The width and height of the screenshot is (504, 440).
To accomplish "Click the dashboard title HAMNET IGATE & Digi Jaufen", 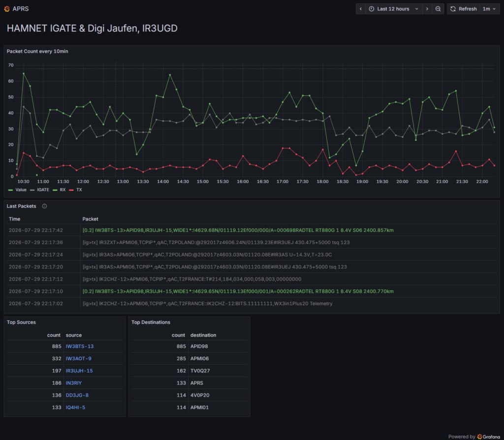I will (x=92, y=28).
